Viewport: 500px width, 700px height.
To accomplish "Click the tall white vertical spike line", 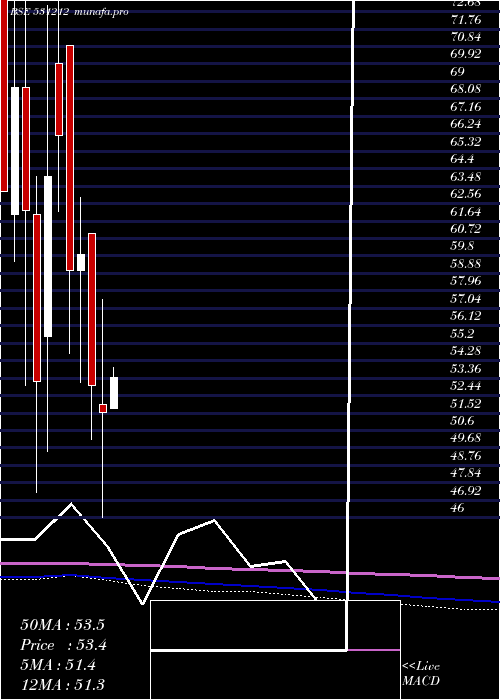I will 350,325.
